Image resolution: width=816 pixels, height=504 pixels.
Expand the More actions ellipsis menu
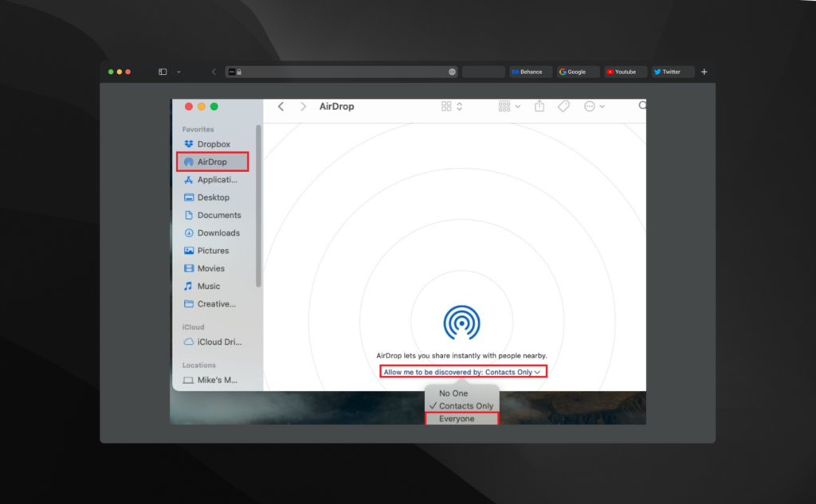pyautogui.click(x=590, y=106)
